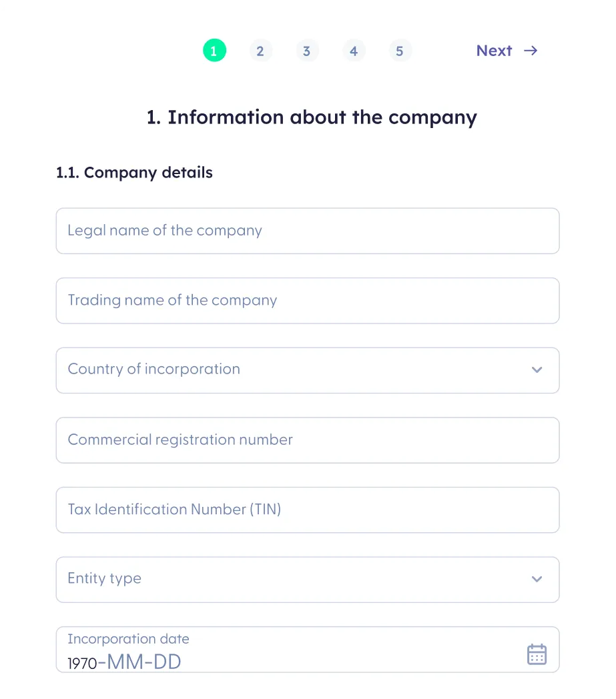Image resolution: width=616 pixels, height=699 pixels.
Task: Click the 1.1. Company details heading
Action: point(133,172)
